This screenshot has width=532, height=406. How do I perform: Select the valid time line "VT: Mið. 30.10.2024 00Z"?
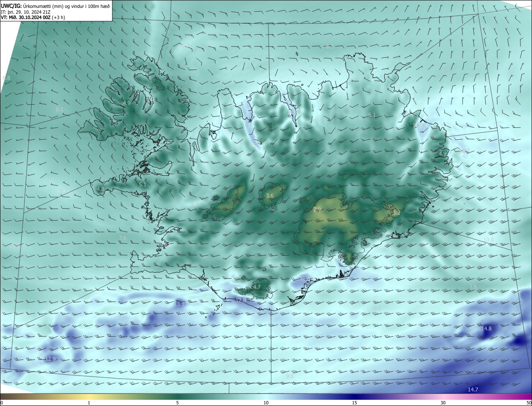tap(26, 17)
